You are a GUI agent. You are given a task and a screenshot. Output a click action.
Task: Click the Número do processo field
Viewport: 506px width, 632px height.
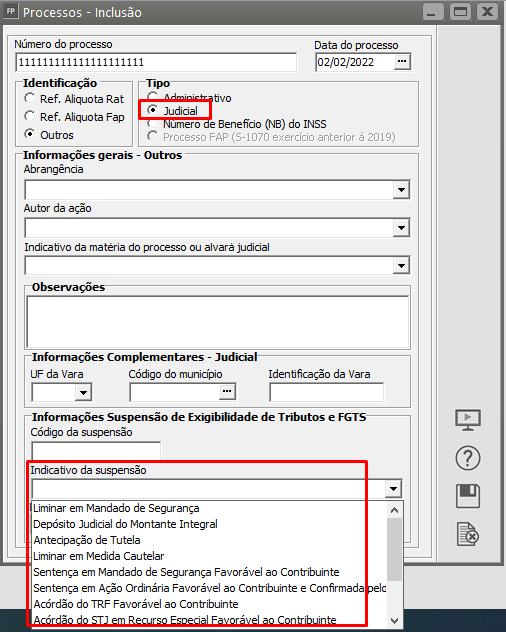coord(156,62)
